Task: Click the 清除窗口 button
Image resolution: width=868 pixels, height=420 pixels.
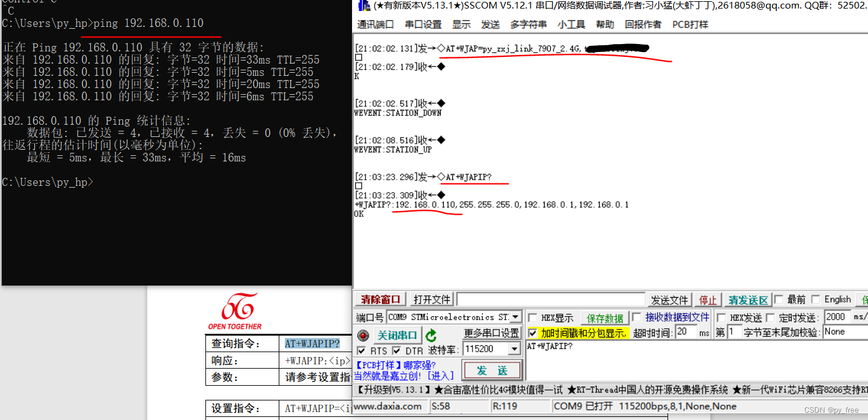Action: coord(380,300)
